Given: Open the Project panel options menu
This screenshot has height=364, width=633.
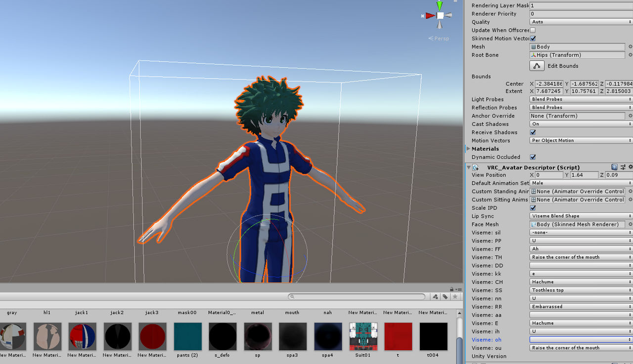Looking at the screenshot, I should (x=458, y=289).
